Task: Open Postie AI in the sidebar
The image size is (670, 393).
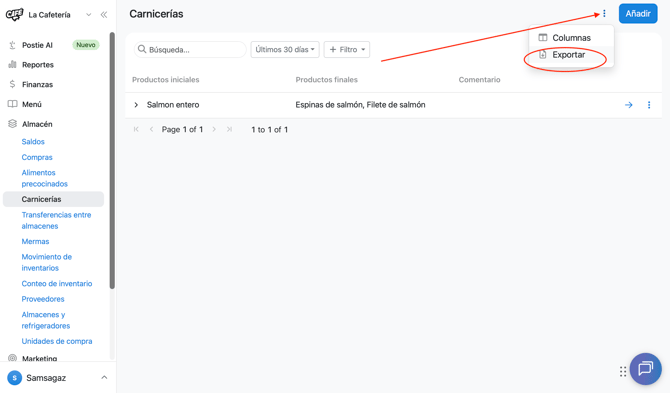Action: [x=37, y=45]
